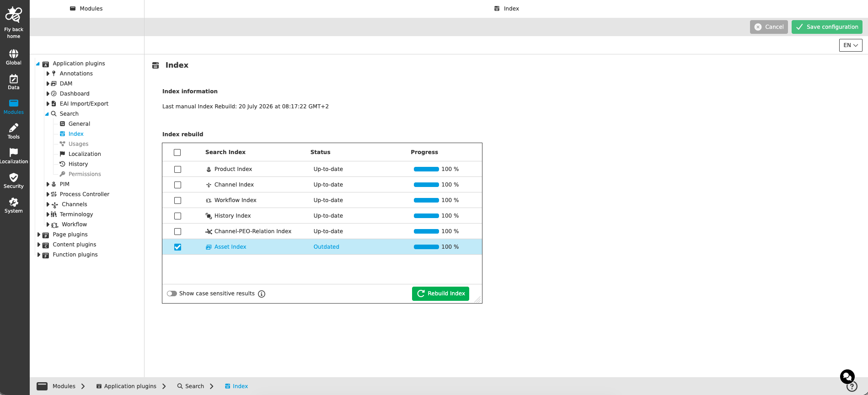
Task: Click the Product Index row icon
Action: point(209,169)
